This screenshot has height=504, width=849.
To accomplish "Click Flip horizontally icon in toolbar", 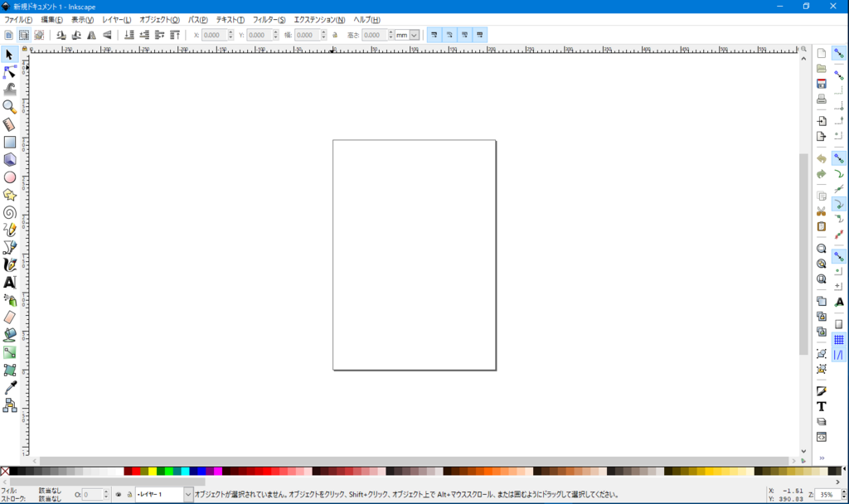I will pos(91,35).
